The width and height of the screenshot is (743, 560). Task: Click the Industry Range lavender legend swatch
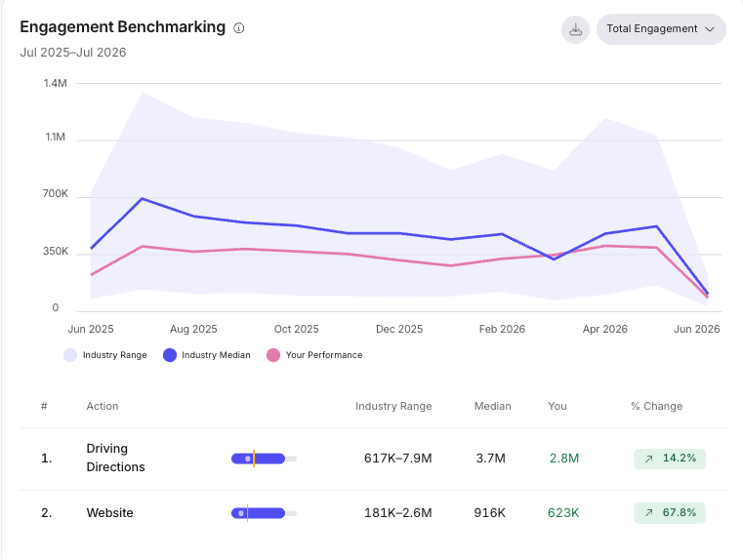click(x=70, y=355)
